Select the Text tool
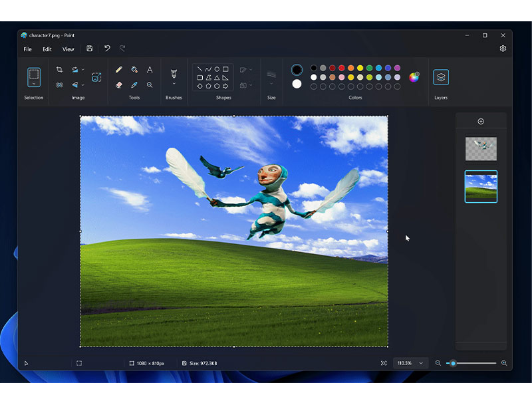Viewport: 532px width, 399px height. coord(150,70)
